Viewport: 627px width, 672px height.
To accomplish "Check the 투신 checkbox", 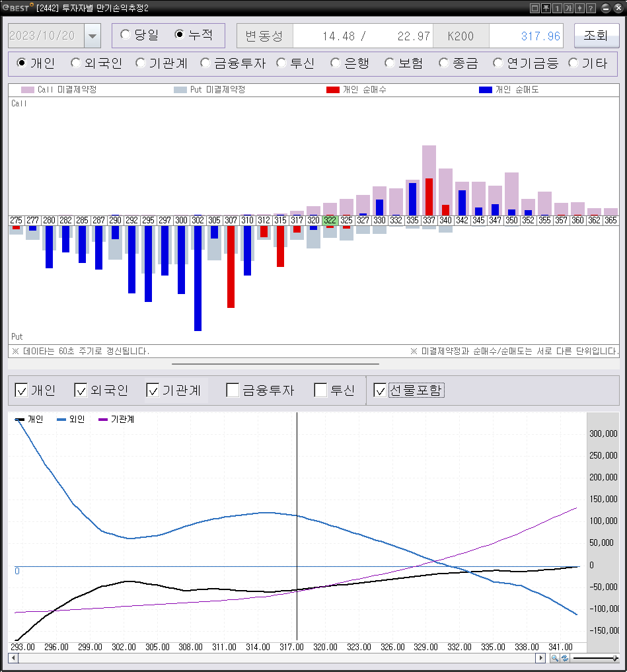I will (x=320, y=391).
